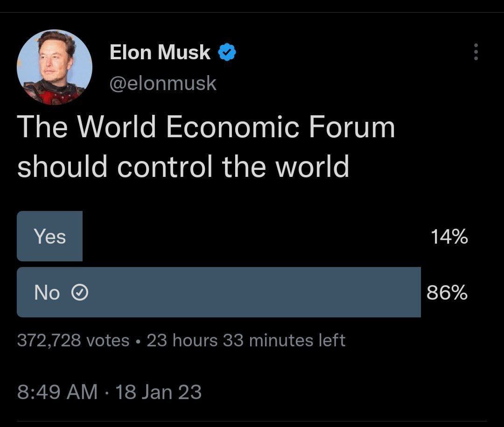Viewport: 504px width, 427px height.
Task: Click the circled checkmark beside No
Action: (x=80, y=293)
